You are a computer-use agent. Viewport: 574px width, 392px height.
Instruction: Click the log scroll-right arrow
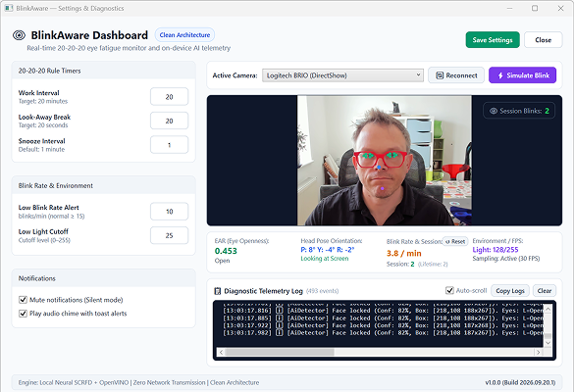538,352
